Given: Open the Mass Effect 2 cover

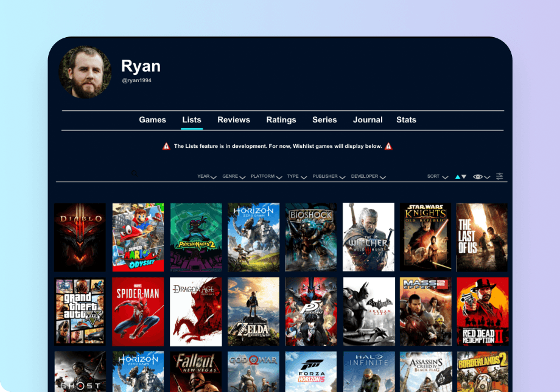Looking at the screenshot, I should (425, 312).
